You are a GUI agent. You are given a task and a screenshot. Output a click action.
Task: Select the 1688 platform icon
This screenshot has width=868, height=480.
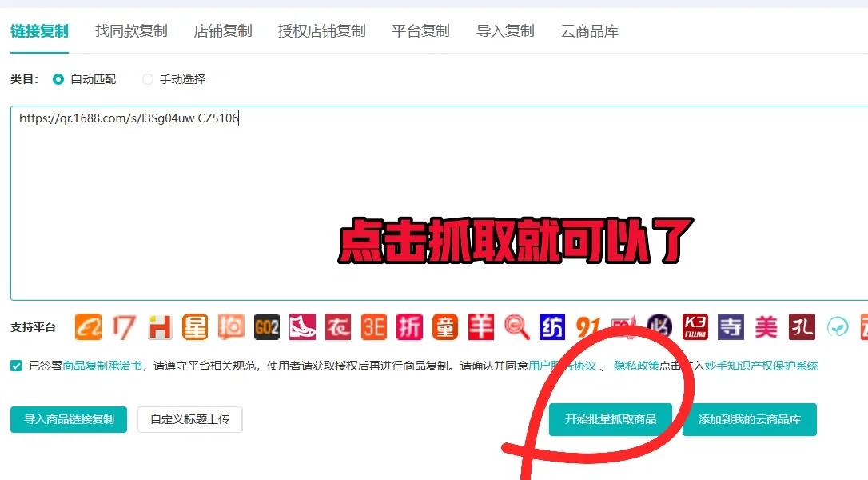tap(88, 326)
